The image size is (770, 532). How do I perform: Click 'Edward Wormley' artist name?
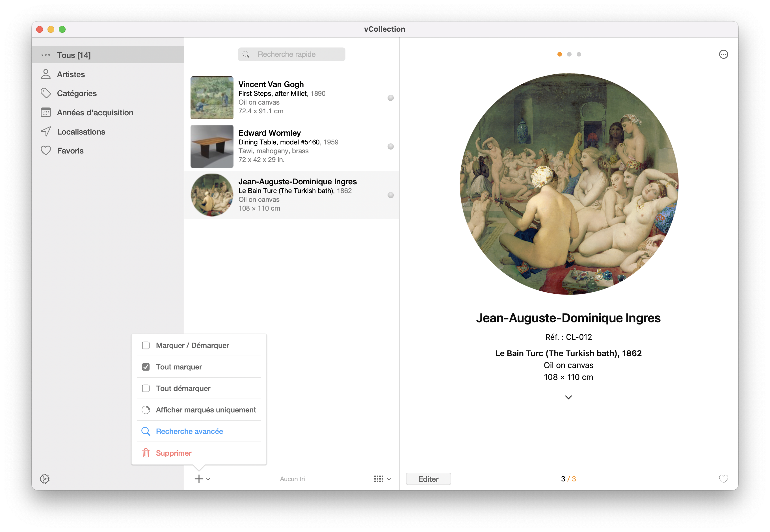pyautogui.click(x=270, y=133)
